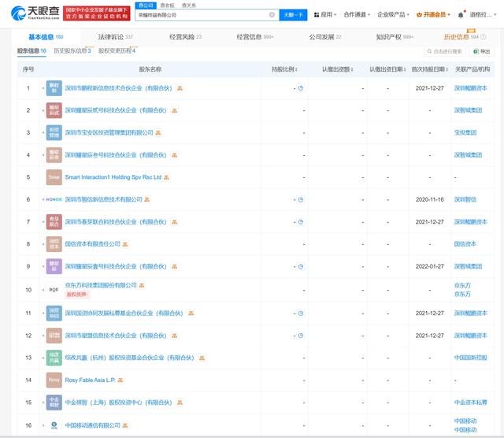Click the shareholder table search box
504x438 pixels.
(445, 51)
